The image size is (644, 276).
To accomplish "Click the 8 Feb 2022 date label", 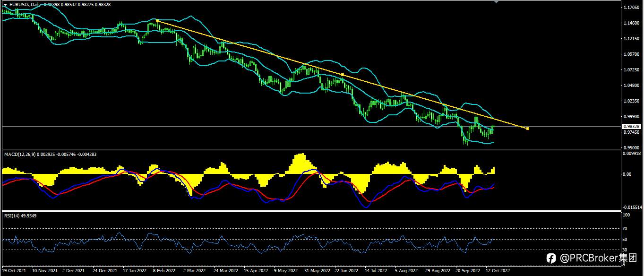I will tap(164, 271).
